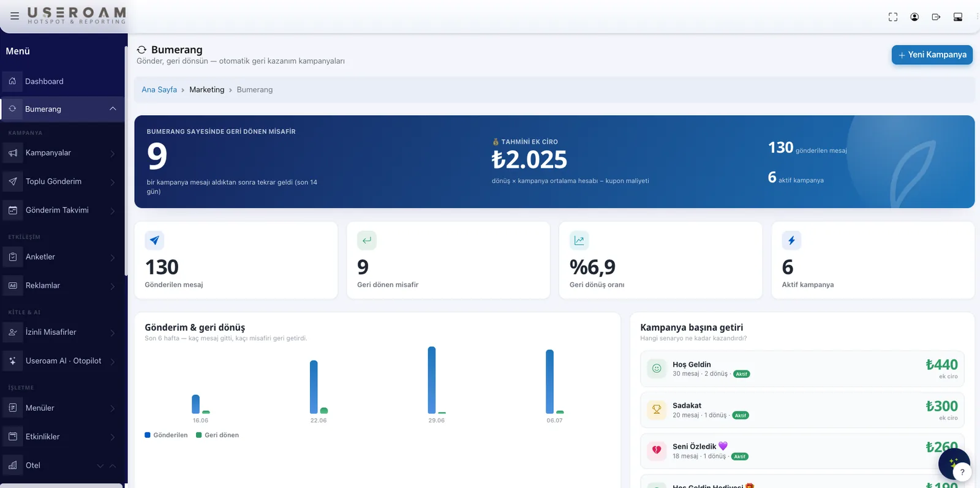Toggle Gönderilen series in chart legend
The image size is (980, 488).
[166, 435]
